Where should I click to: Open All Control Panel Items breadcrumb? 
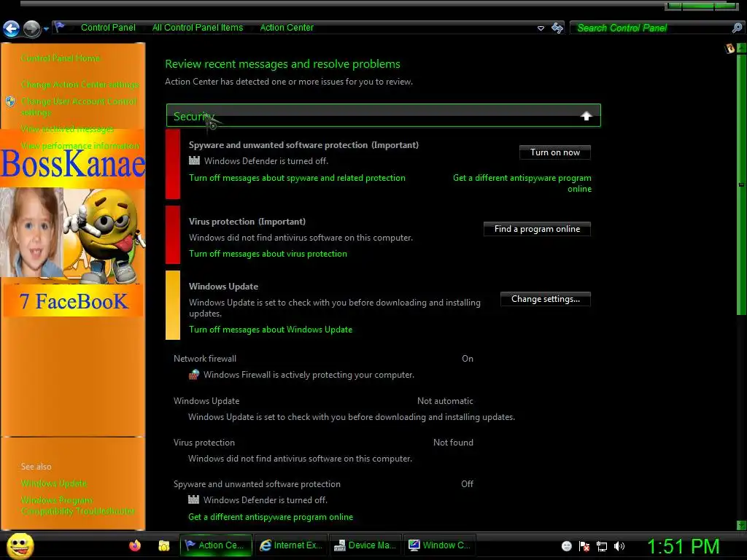tap(197, 28)
